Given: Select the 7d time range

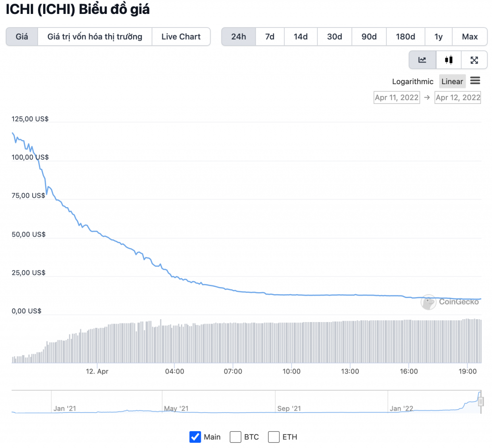Looking at the screenshot, I should (x=270, y=37).
